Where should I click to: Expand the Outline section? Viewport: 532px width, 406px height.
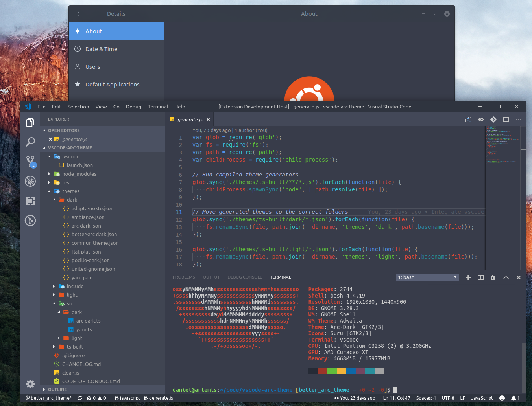tap(103, 389)
